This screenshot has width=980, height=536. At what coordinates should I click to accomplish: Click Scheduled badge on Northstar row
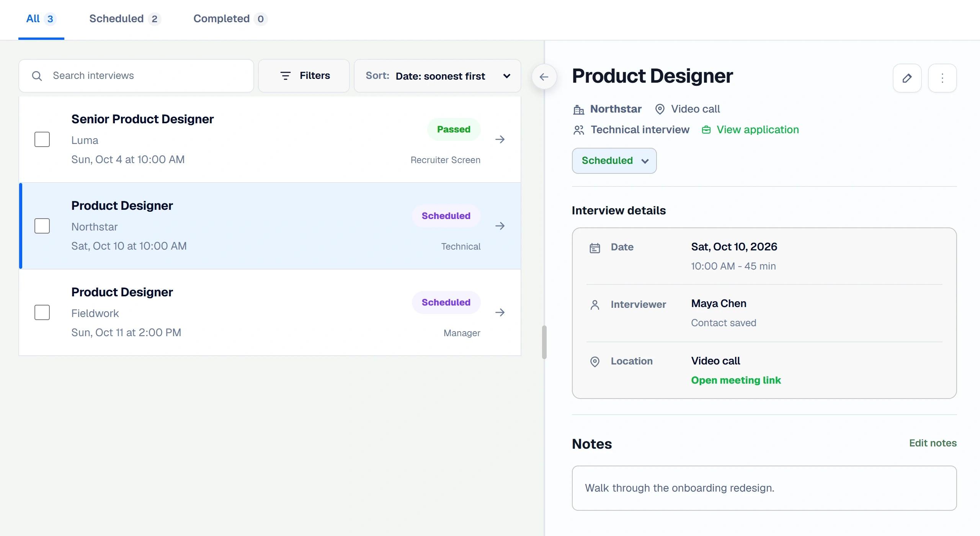click(x=446, y=216)
